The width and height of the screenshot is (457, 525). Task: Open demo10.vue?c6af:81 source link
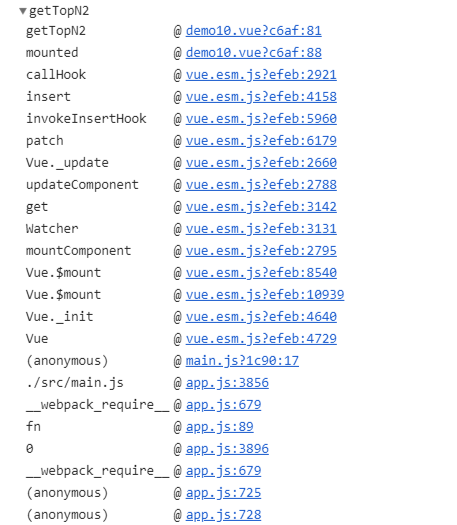coord(253,31)
